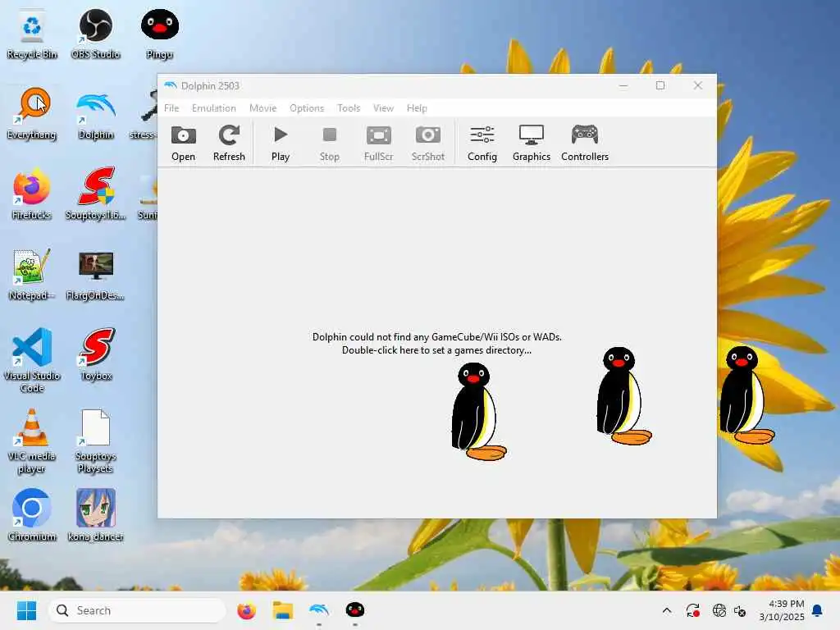Open the File menu
The height and width of the screenshot is (630, 840).
pyautogui.click(x=171, y=108)
